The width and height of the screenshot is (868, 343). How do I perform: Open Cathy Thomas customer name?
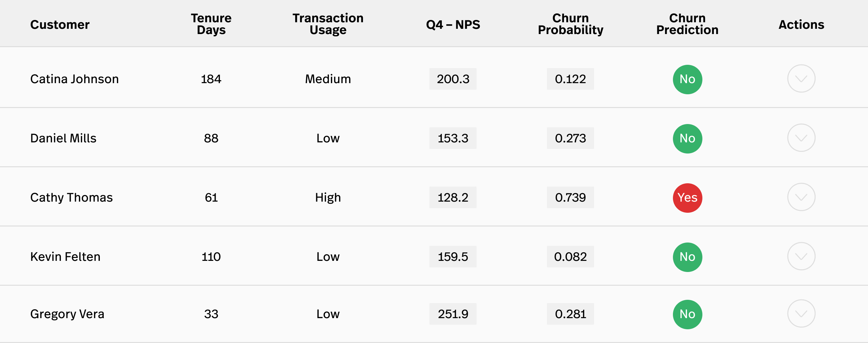pyautogui.click(x=71, y=198)
